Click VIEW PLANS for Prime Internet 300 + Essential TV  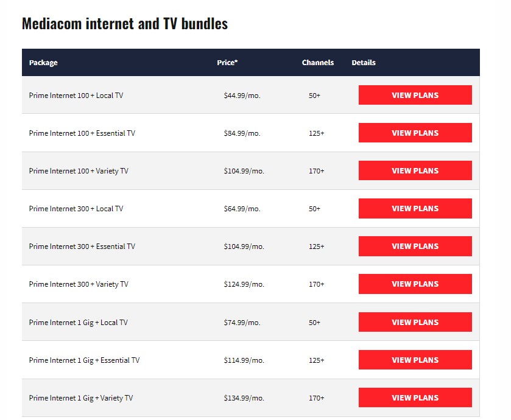[x=415, y=246]
